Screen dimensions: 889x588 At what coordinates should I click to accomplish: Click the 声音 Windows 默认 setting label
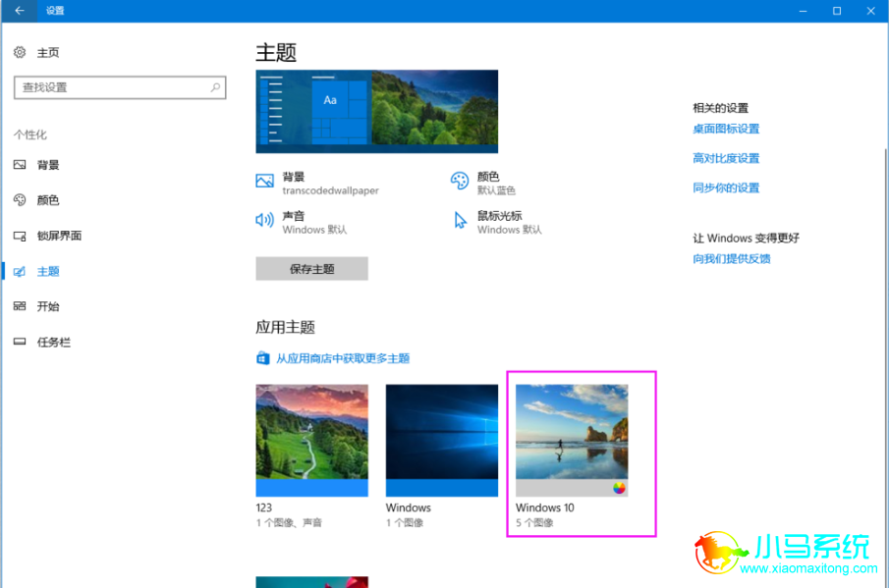(x=314, y=222)
